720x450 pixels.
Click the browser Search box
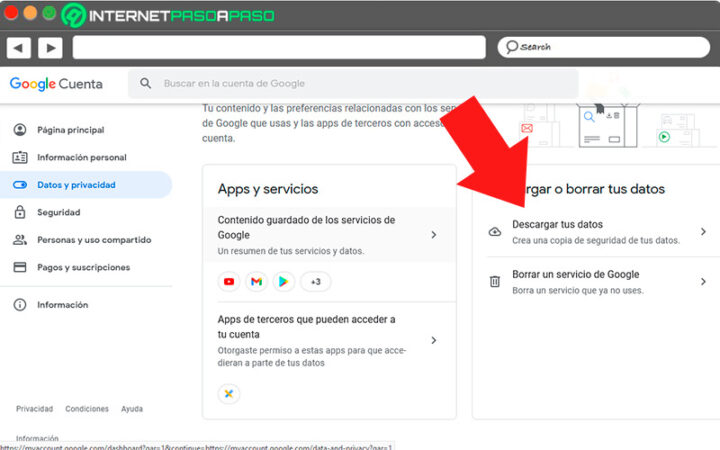(603, 47)
